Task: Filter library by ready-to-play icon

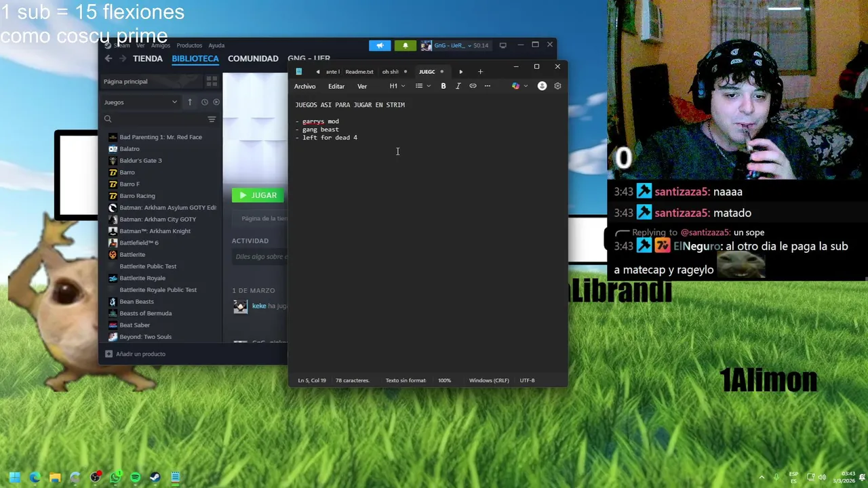Action: [x=216, y=102]
